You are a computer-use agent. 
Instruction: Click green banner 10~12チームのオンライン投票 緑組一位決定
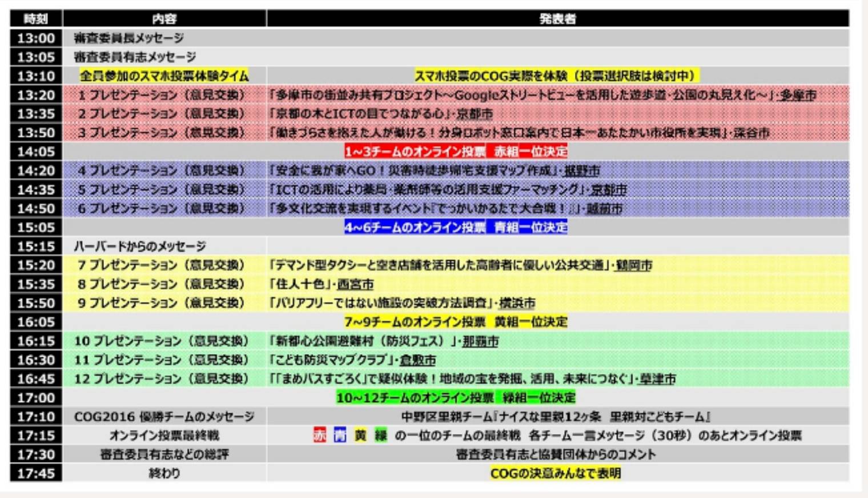456,397
